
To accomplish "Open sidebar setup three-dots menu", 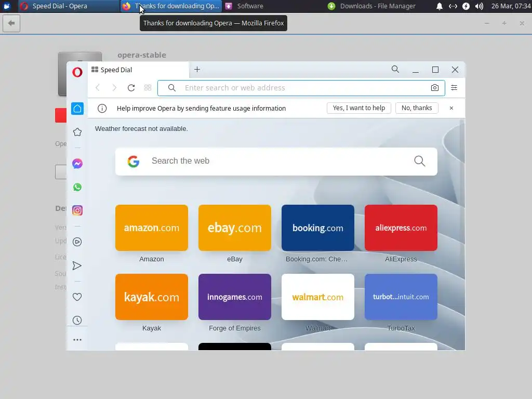I will click(77, 340).
